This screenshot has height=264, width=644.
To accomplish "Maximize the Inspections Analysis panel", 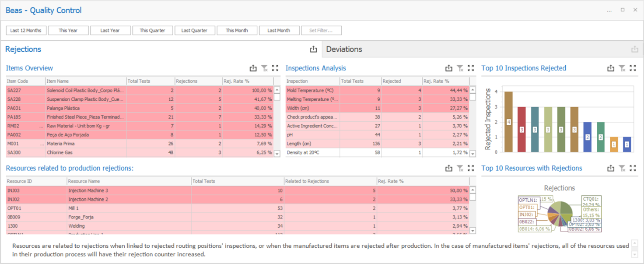I will coord(471,68).
